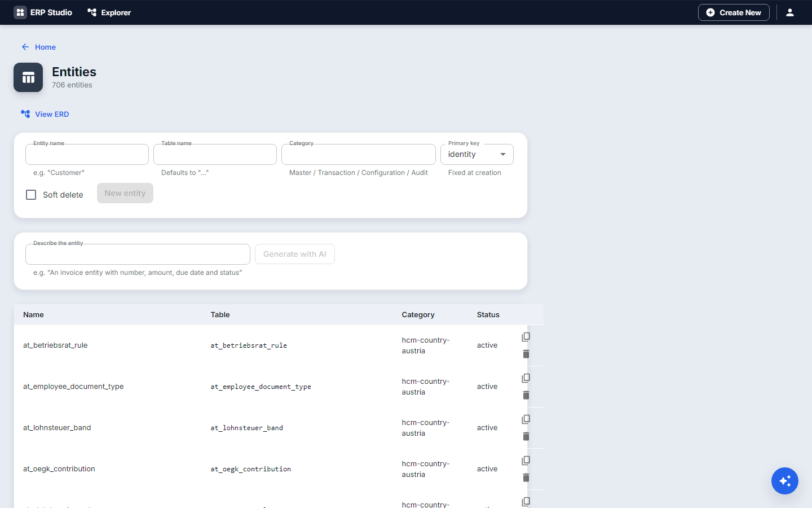Open the user account profile icon
This screenshot has width=812, height=508.
pyautogui.click(x=790, y=12)
